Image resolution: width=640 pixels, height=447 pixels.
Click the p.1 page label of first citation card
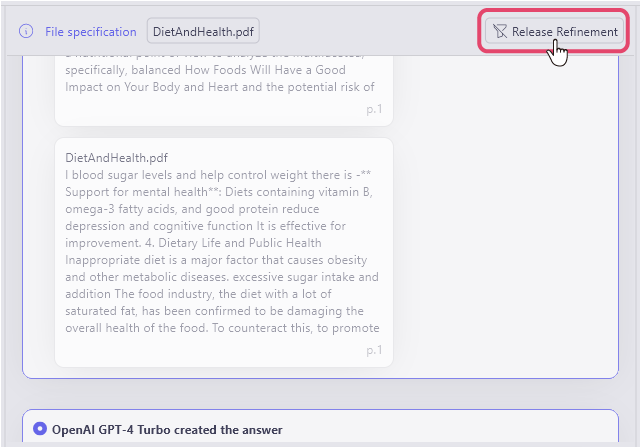tap(374, 109)
